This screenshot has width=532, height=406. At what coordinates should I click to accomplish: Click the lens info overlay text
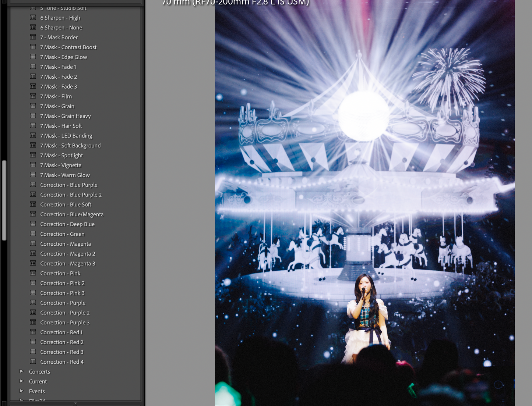tap(236, 3)
